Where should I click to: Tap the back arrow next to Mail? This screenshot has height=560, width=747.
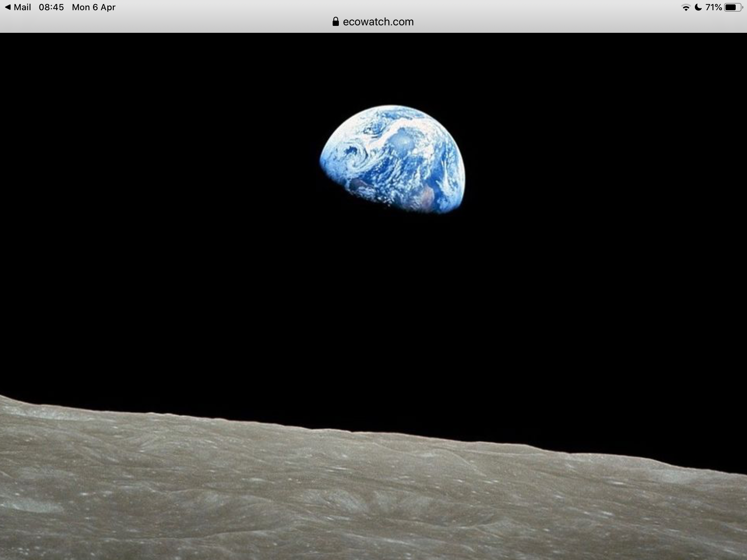coord(8,7)
